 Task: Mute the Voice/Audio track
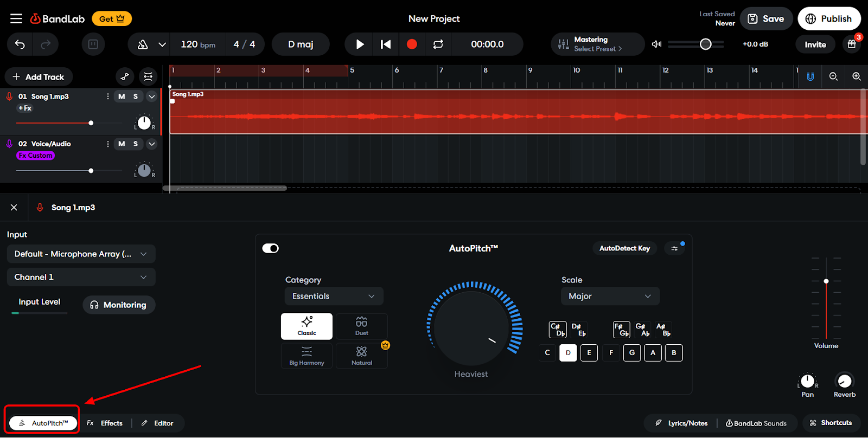click(x=122, y=144)
